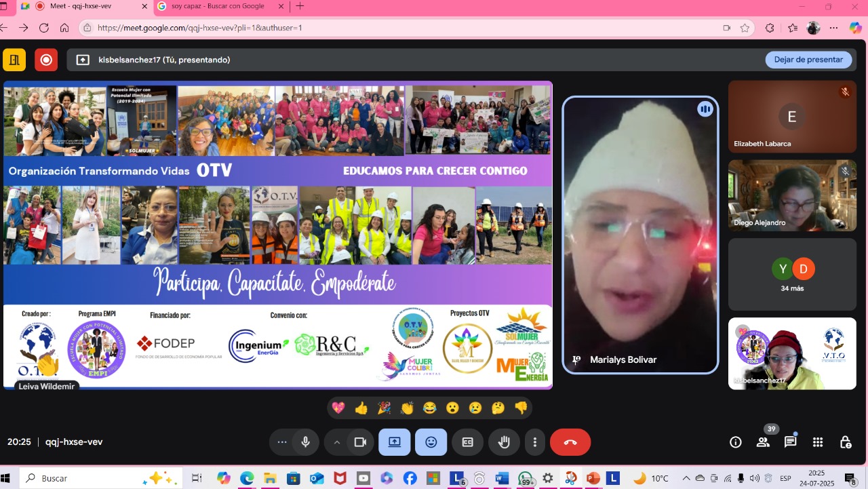
Task: Click the Dejar de presentar button
Action: [x=808, y=60]
